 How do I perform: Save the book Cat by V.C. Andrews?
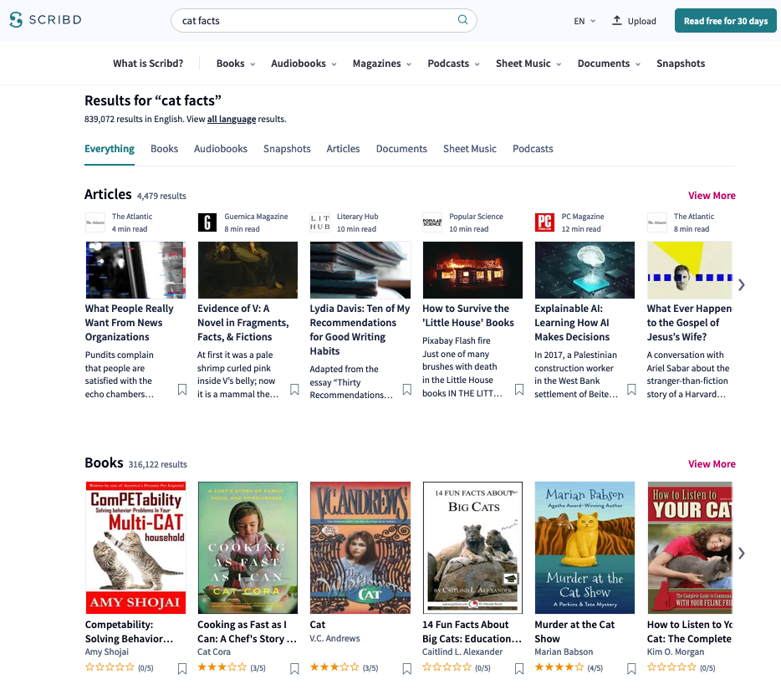click(x=407, y=668)
